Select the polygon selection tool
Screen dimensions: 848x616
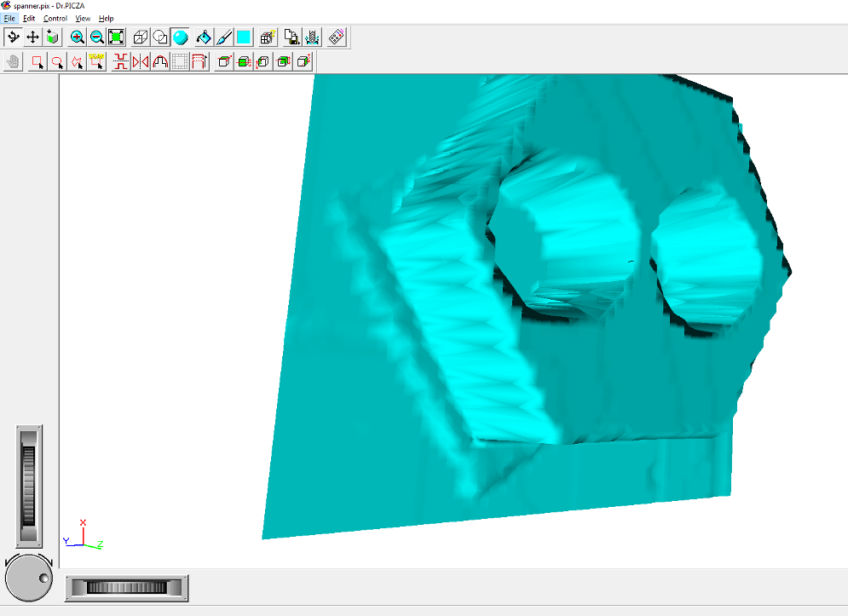(77, 61)
